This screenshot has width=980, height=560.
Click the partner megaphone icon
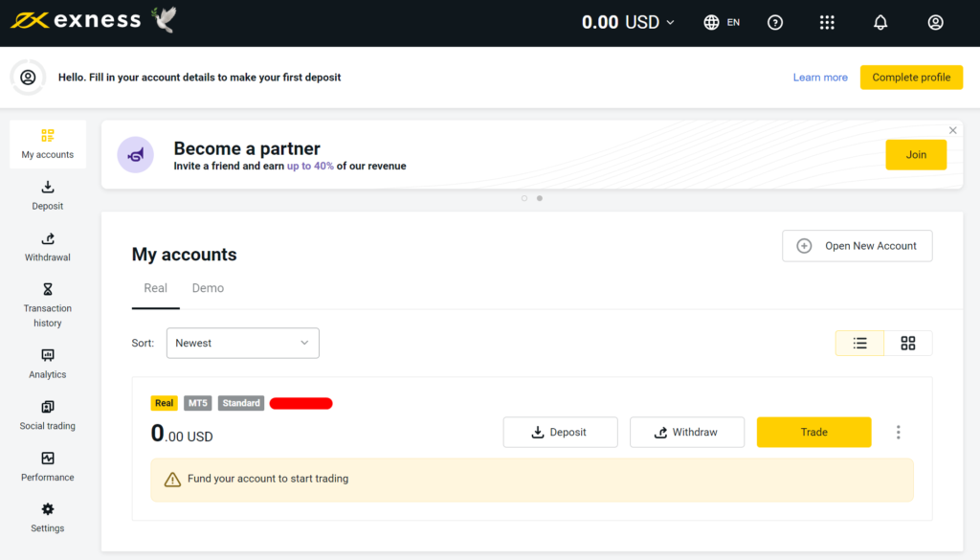coord(136,154)
